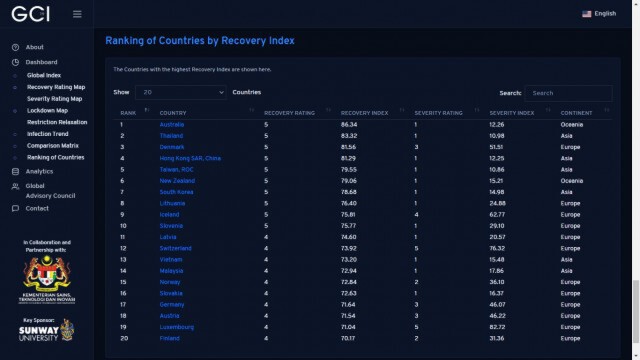Image resolution: width=640 pixels, height=360 pixels.
Task: Click the Dashboard pie chart icon
Action: pos(16,62)
